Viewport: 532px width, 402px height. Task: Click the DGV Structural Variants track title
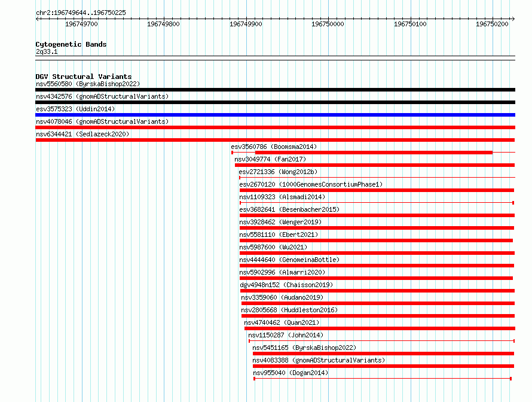84,77
